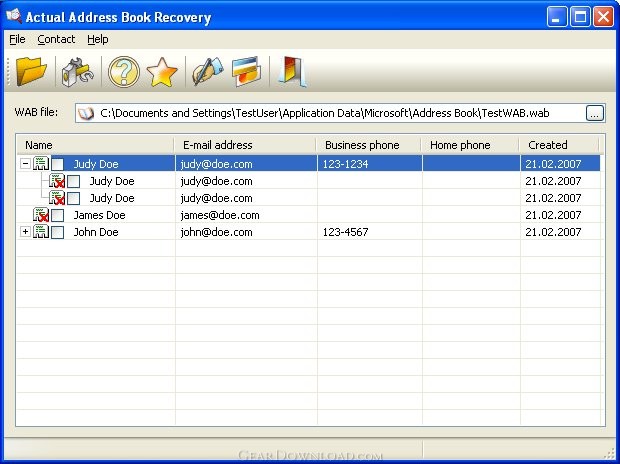Collapse the Judy Doe tree node
The height and width of the screenshot is (464, 620).
(x=25, y=163)
